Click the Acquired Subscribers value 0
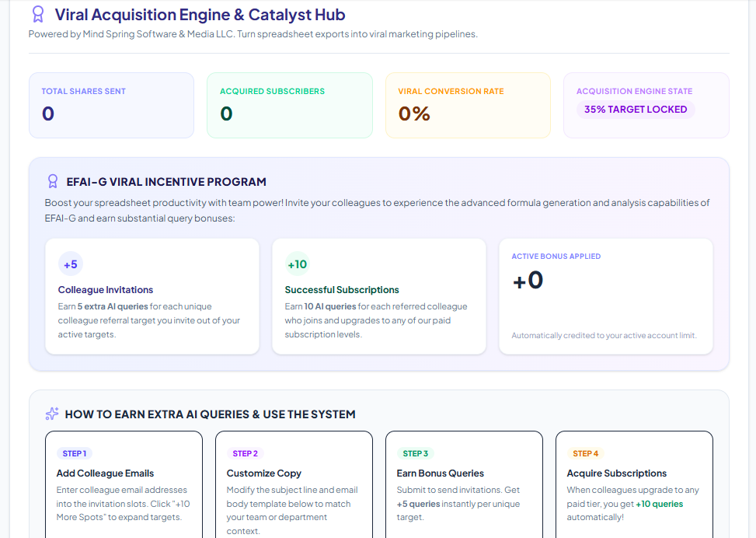The height and width of the screenshot is (538, 756). pyautogui.click(x=227, y=114)
